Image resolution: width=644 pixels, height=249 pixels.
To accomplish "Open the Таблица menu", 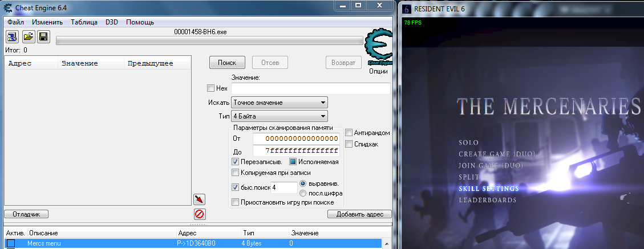I will (84, 22).
